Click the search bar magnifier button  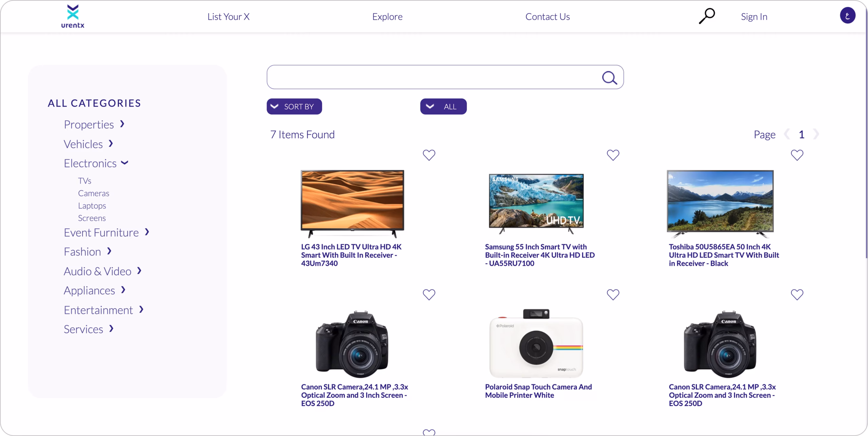coord(609,78)
